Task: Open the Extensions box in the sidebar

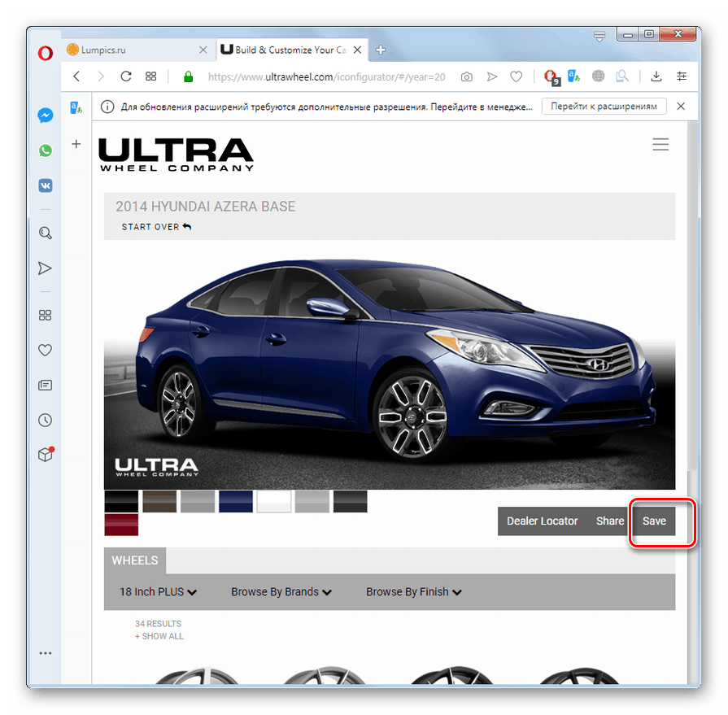Action: [45, 455]
